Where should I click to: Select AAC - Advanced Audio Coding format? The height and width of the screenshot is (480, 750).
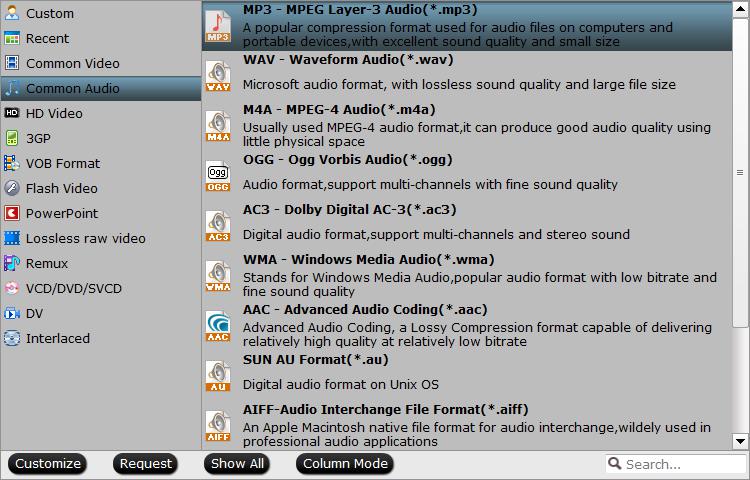[467, 326]
